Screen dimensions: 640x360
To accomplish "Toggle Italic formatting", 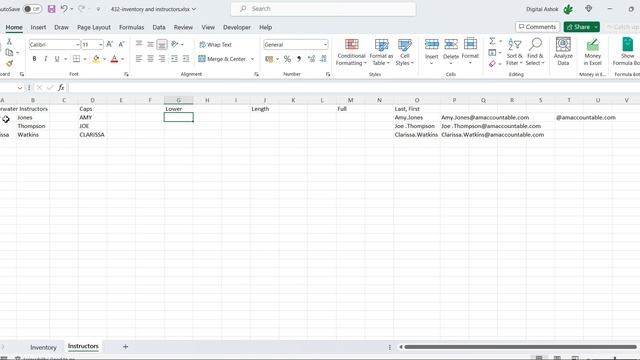I will (x=45, y=59).
